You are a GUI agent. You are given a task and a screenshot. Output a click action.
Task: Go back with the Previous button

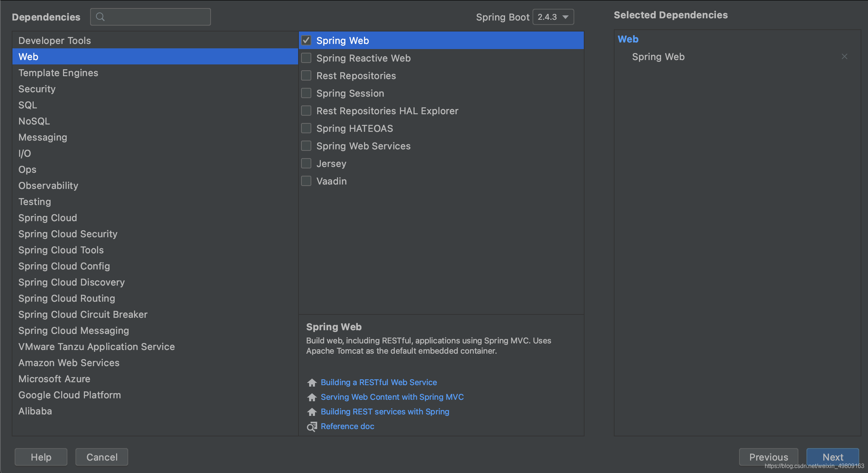point(768,457)
